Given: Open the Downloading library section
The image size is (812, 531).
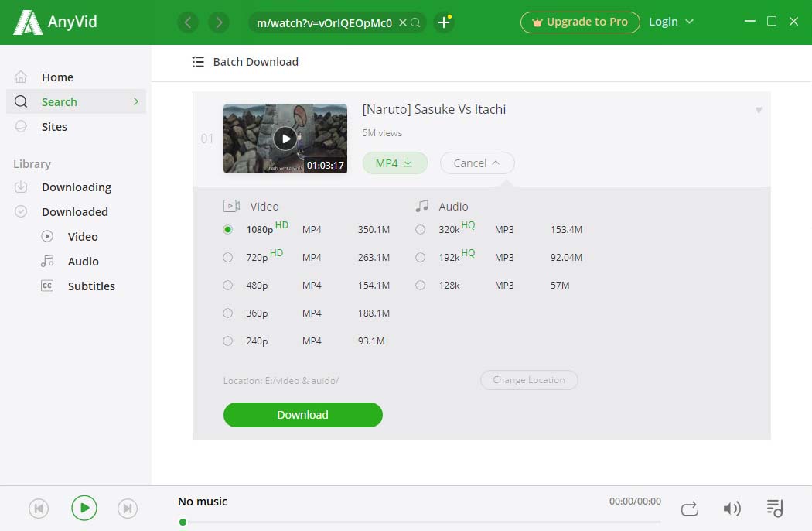Looking at the screenshot, I should point(76,187).
